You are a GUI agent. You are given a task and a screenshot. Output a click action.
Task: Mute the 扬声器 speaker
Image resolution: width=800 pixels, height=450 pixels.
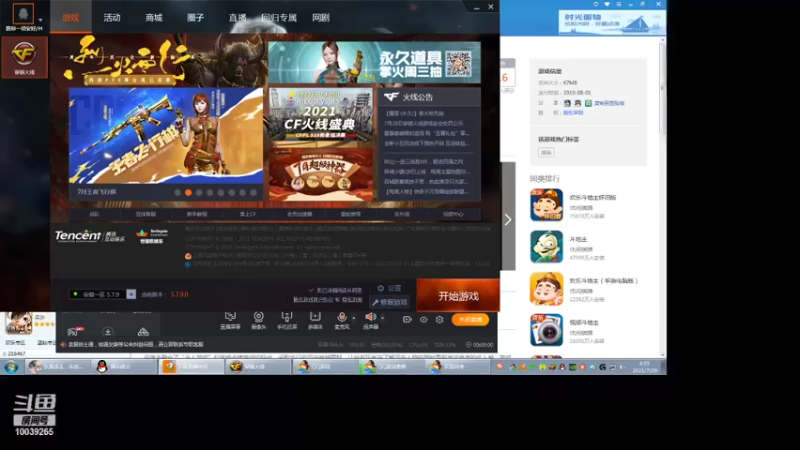click(370, 317)
